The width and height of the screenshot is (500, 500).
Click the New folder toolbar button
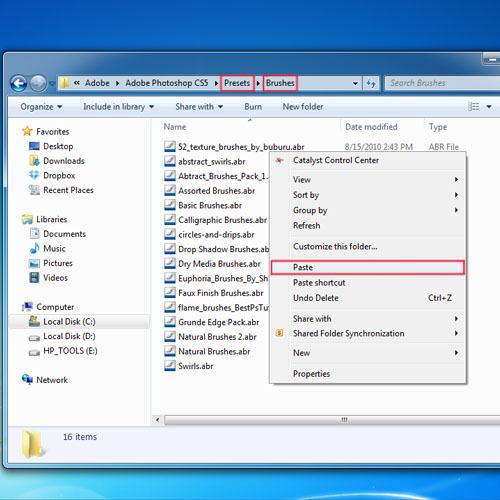click(x=303, y=107)
